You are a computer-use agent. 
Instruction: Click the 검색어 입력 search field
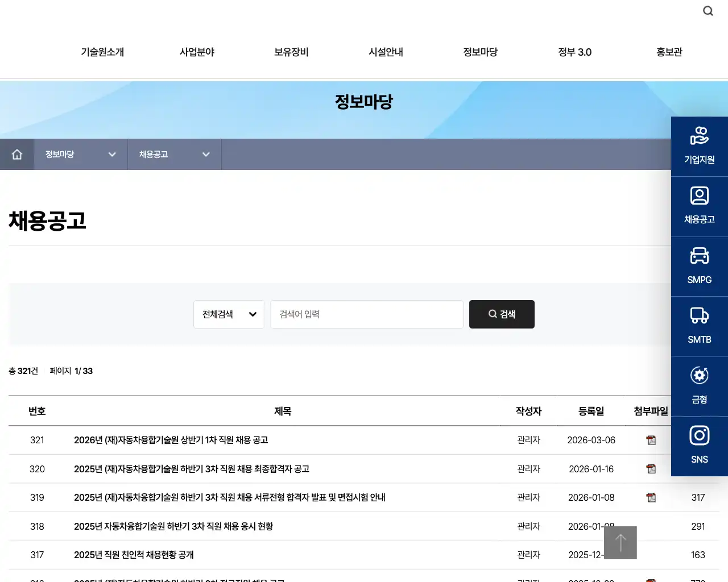click(x=366, y=314)
